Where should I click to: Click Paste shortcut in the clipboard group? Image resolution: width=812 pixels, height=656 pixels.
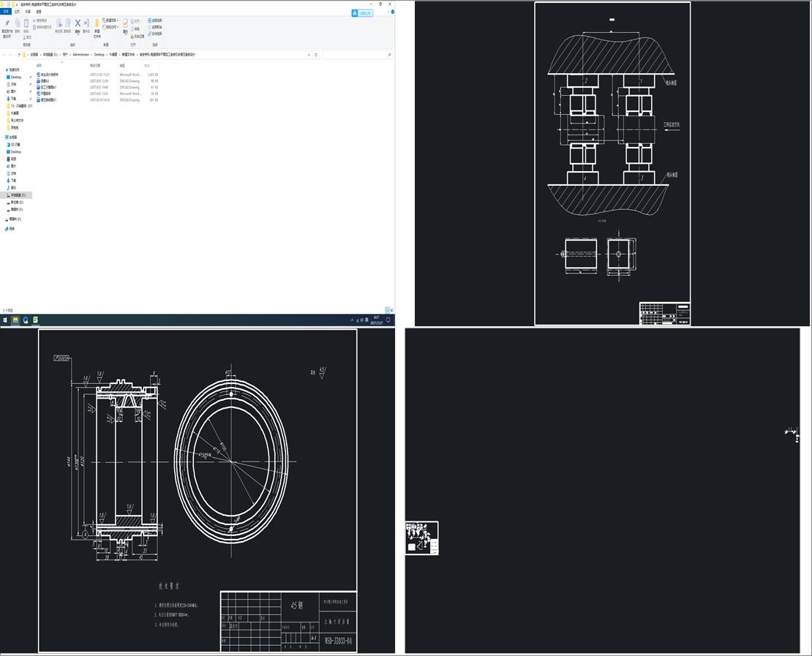[x=42, y=27]
